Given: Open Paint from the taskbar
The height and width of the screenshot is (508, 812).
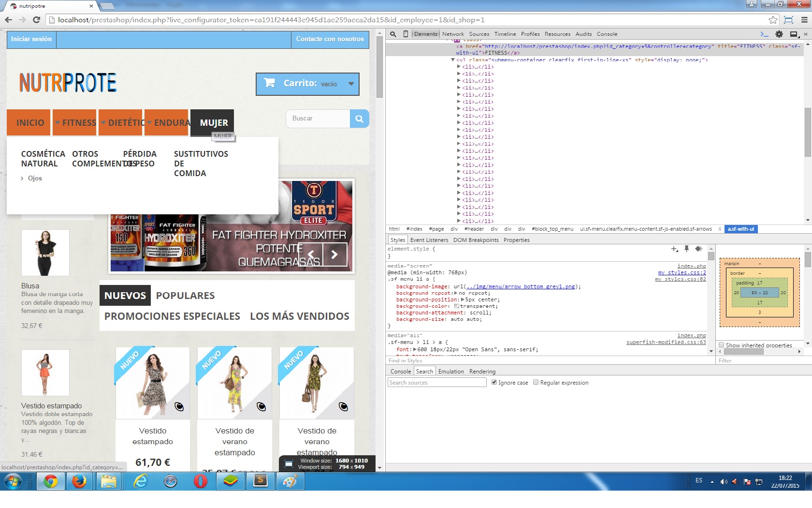Looking at the screenshot, I should pos(290,481).
